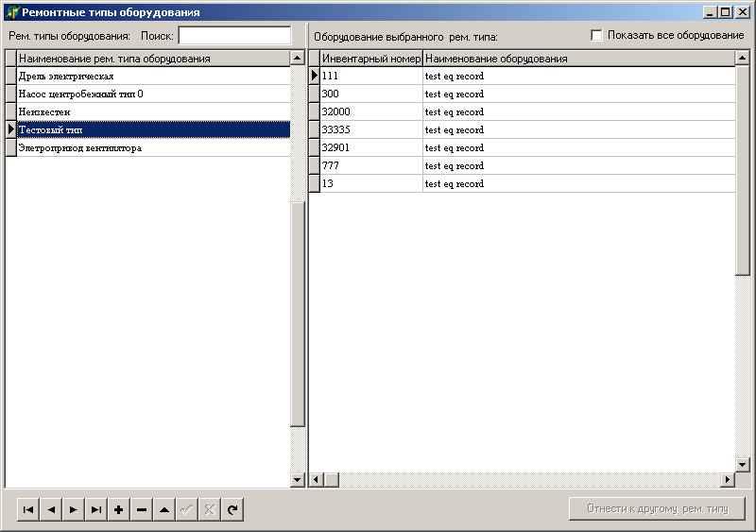Image resolution: width=756 pixels, height=532 pixels.
Task: Select inventory number 300 cell
Action: tap(371, 94)
